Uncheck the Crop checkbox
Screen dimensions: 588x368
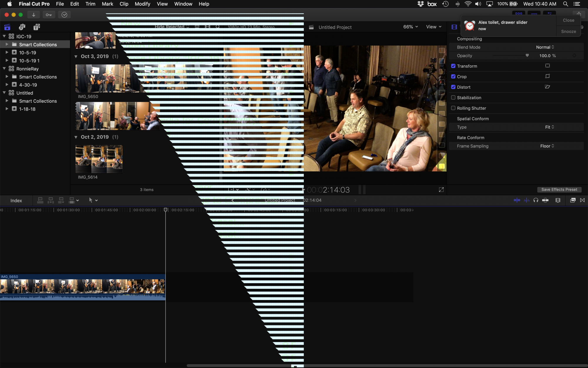453,77
